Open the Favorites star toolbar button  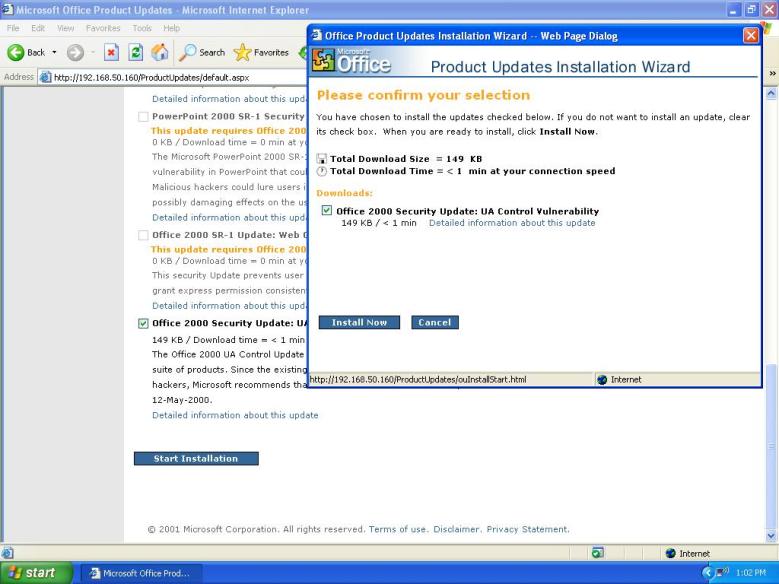coord(261,52)
